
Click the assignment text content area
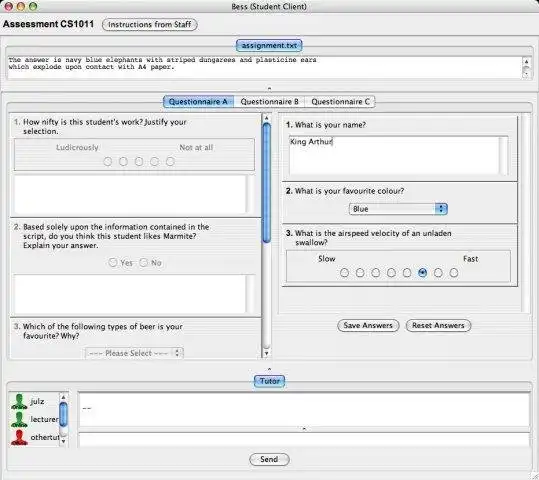[x=265, y=67]
